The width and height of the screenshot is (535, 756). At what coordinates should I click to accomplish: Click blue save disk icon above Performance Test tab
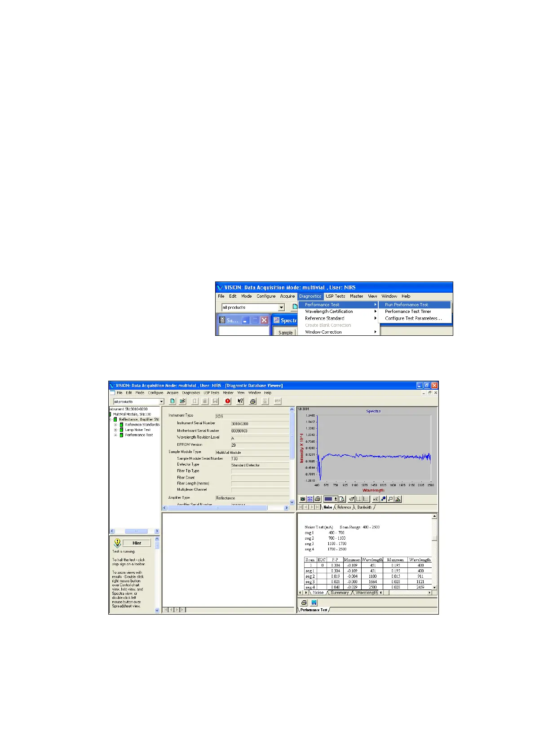point(314,602)
